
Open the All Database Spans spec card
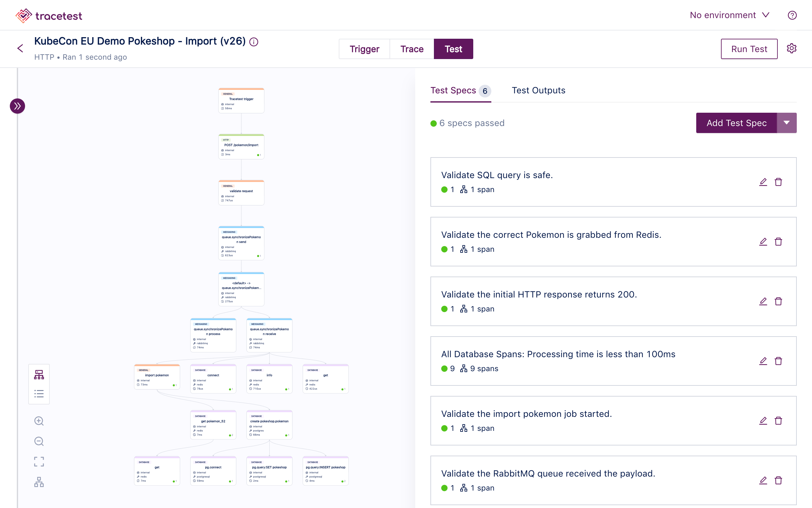[613, 361]
